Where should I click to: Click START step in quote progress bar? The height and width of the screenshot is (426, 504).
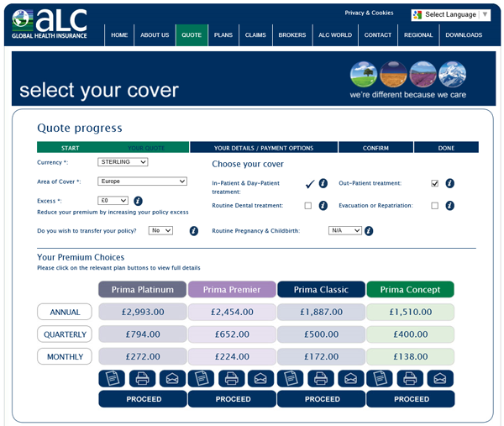point(70,148)
